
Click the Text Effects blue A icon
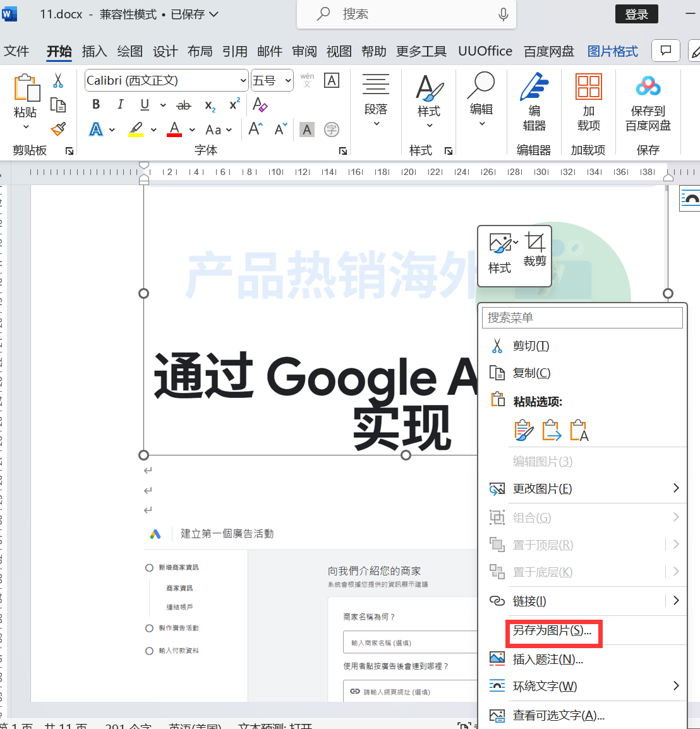click(x=96, y=130)
